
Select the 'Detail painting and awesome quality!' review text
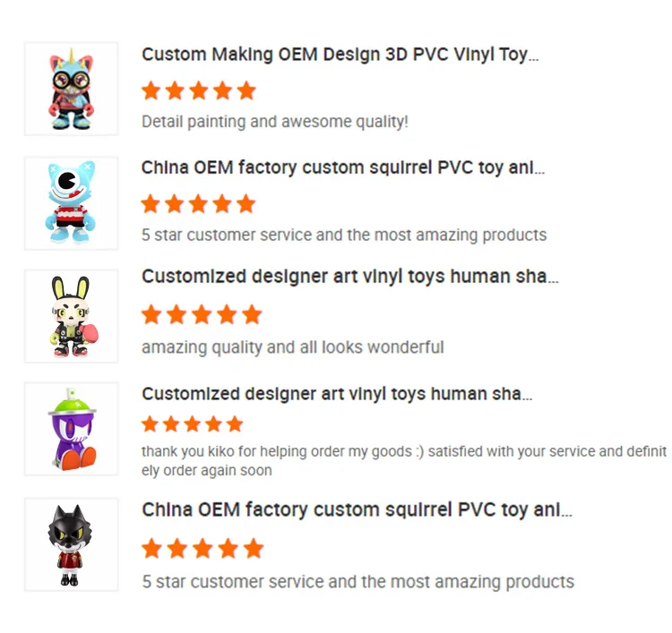[x=275, y=122]
